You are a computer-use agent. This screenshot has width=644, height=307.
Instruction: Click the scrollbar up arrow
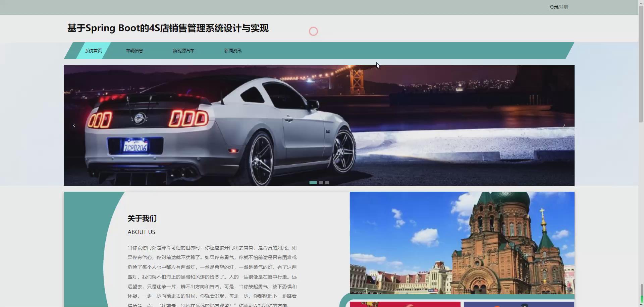tap(642, 2)
